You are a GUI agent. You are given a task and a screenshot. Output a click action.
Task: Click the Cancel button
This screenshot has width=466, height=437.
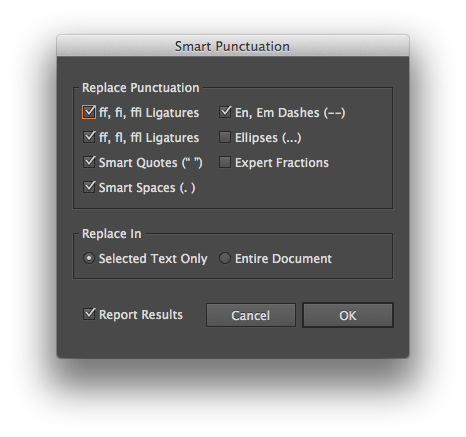[x=251, y=315]
